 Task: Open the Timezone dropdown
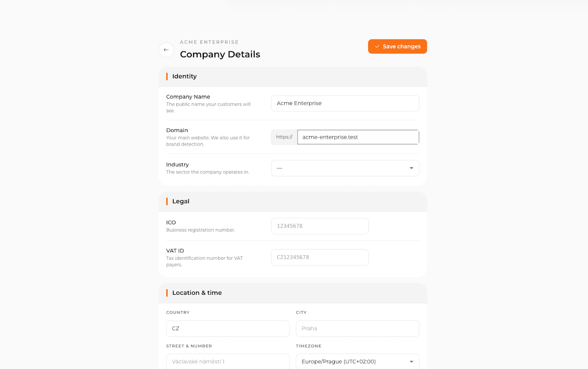coord(357,362)
